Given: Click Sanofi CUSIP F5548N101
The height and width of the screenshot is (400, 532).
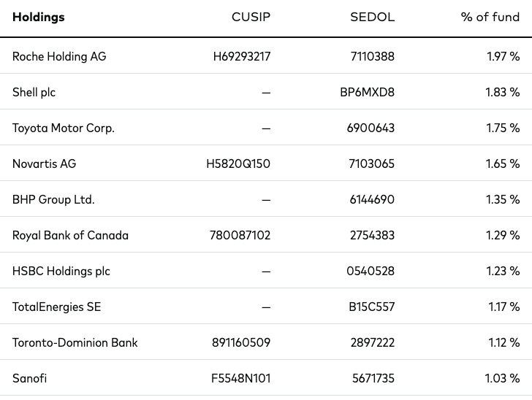Looking at the screenshot, I should (240, 378).
